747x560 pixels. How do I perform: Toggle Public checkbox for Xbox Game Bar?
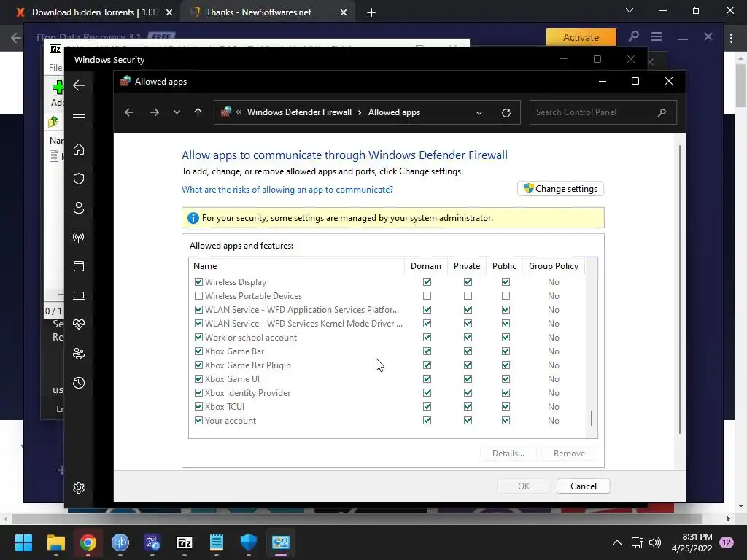click(x=506, y=351)
